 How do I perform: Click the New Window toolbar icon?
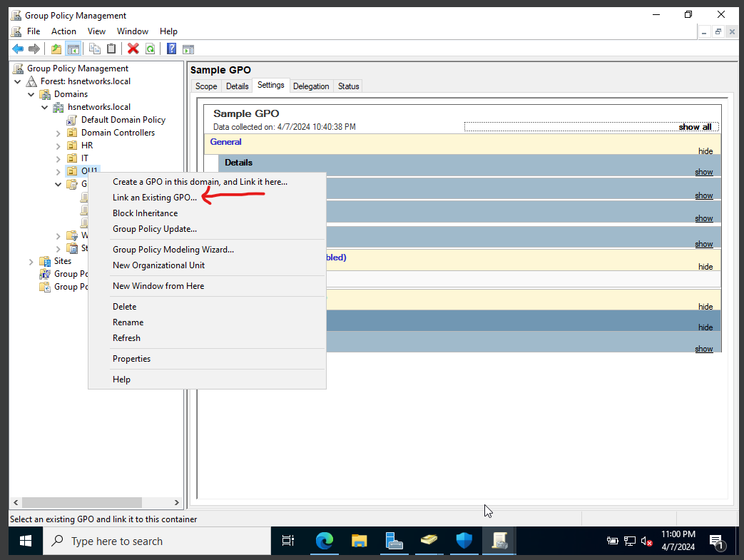[188, 49]
